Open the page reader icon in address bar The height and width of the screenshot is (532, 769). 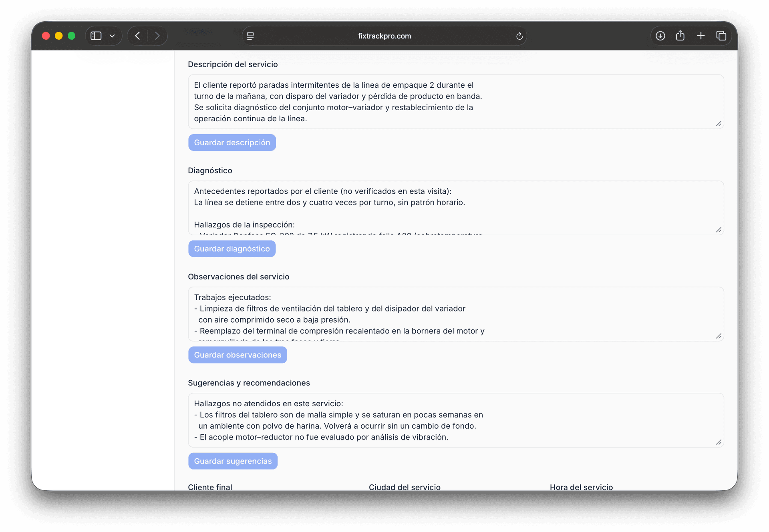click(x=250, y=36)
